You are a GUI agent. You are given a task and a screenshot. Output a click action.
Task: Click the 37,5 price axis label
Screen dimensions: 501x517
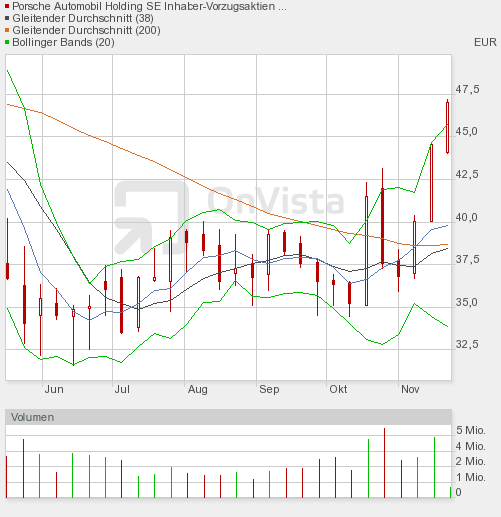[467, 259]
